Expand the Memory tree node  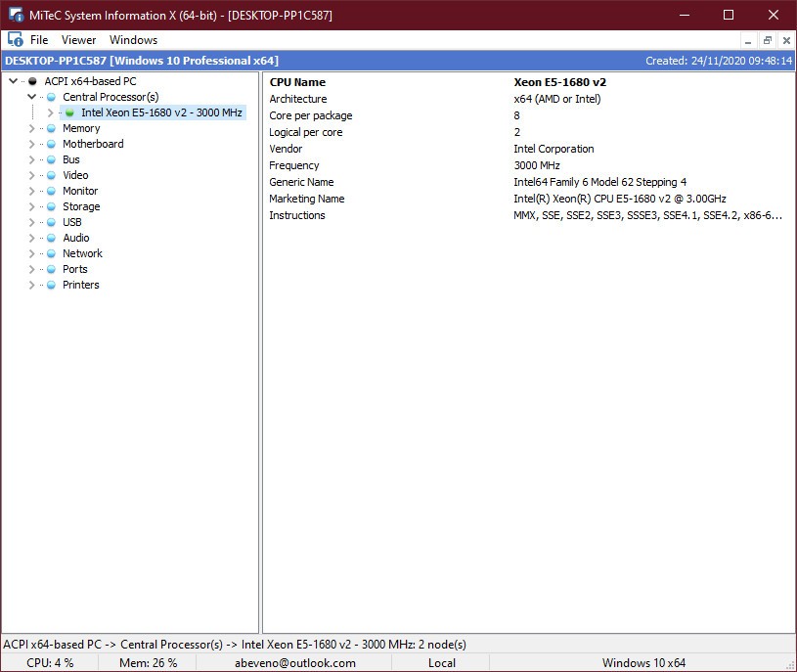click(31, 128)
